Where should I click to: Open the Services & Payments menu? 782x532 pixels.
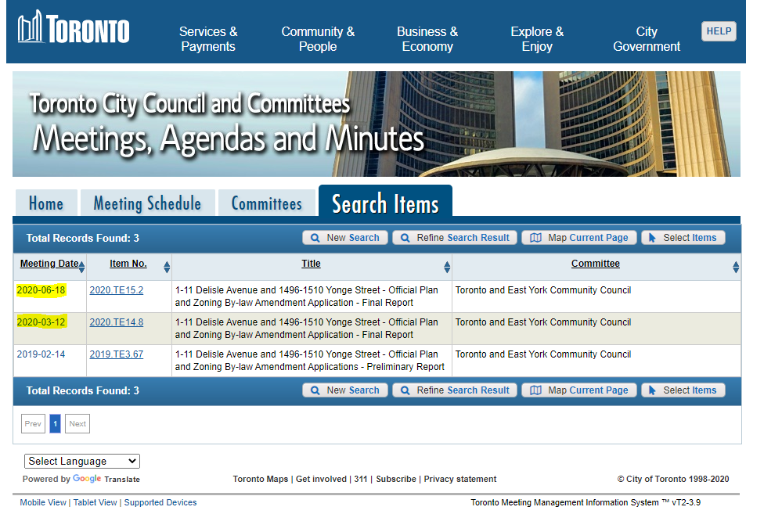click(x=208, y=39)
